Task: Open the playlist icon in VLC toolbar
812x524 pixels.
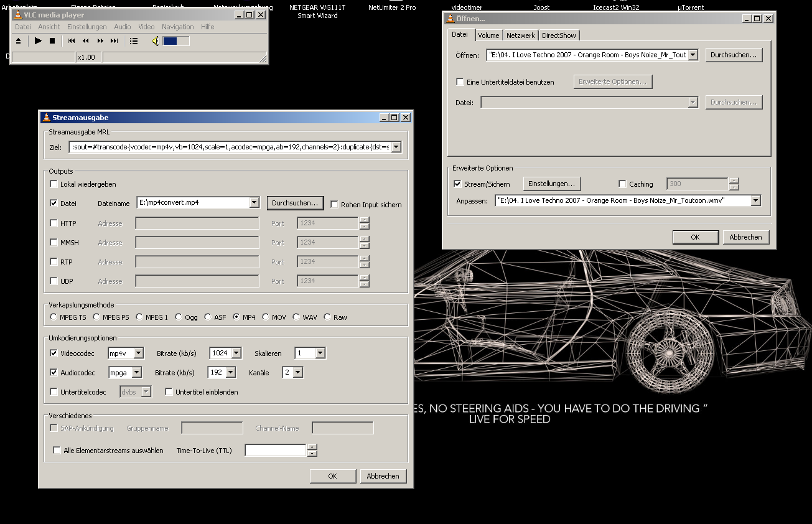Action: 134,41
